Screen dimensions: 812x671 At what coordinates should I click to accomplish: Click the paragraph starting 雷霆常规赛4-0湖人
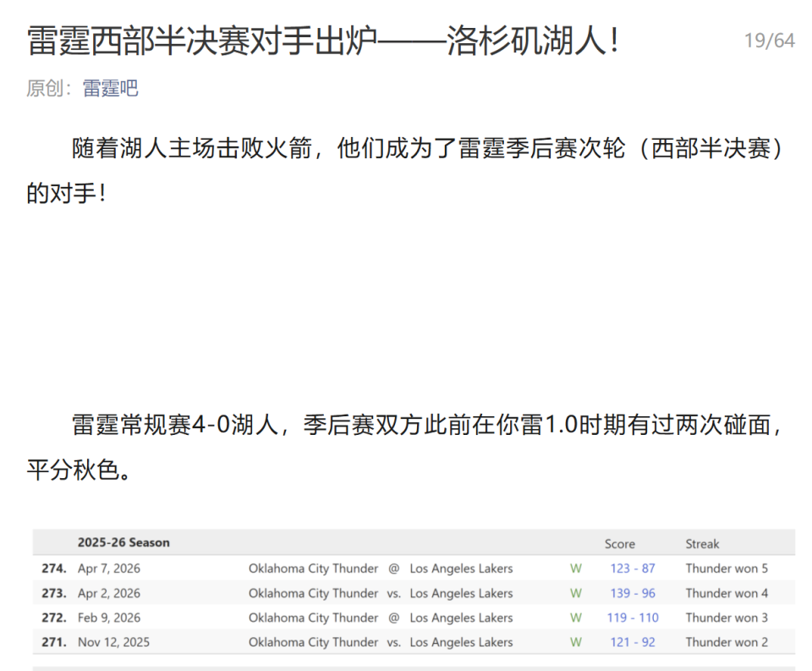coord(405,448)
